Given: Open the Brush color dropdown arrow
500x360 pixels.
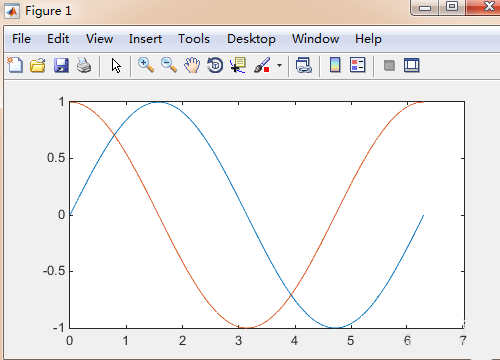Looking at the screenshot, I should tap(279, 65).
